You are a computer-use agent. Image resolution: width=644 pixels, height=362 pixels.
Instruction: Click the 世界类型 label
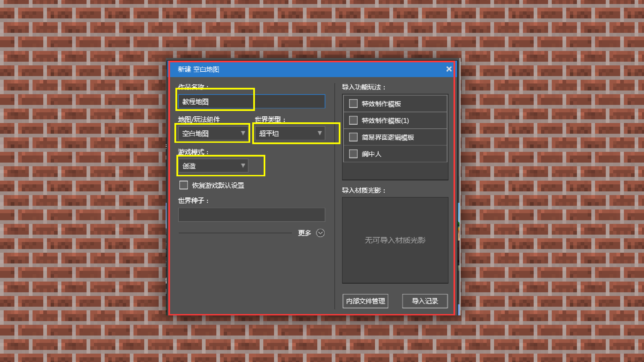270,119
